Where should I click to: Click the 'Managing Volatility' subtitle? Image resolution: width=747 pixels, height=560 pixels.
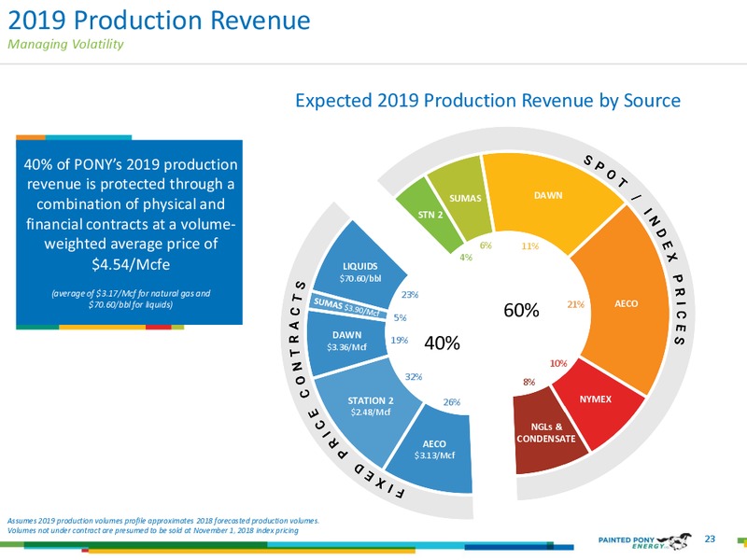pyautogui.click(x=65, y=44)
